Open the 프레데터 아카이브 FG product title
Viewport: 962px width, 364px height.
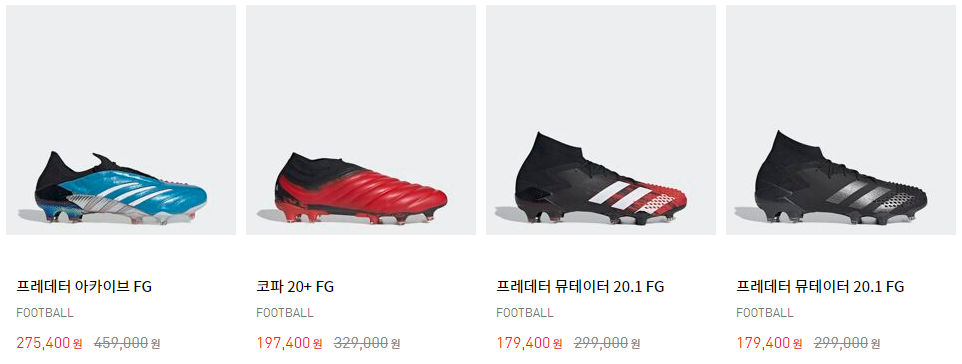point(84,287)
